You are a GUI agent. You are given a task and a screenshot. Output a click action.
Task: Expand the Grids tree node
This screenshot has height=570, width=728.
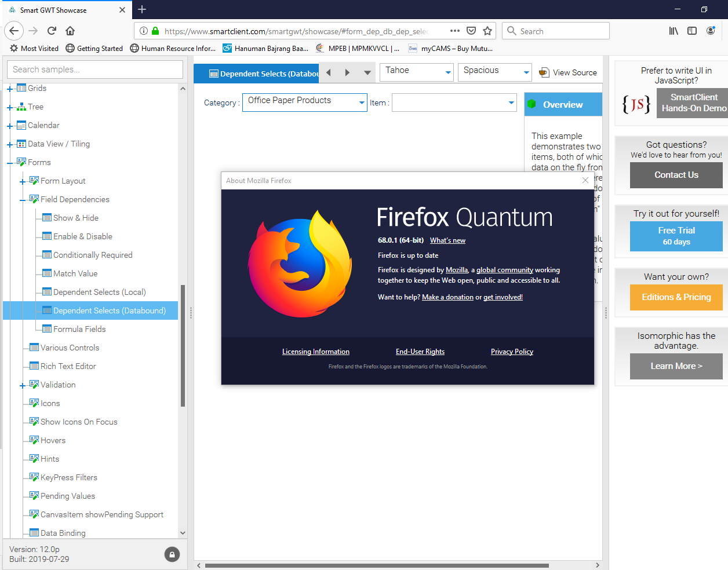9,89
